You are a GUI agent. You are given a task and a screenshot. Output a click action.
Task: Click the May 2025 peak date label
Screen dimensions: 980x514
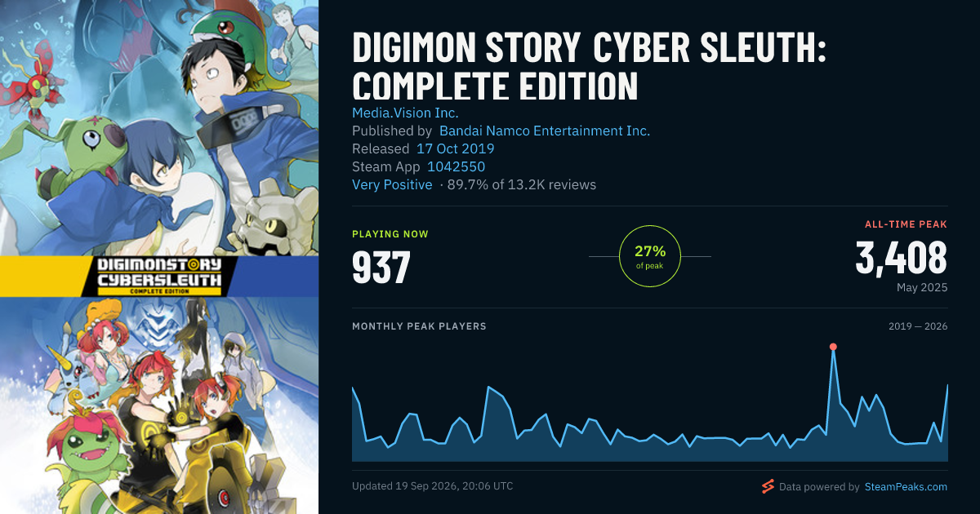point(922,288)
